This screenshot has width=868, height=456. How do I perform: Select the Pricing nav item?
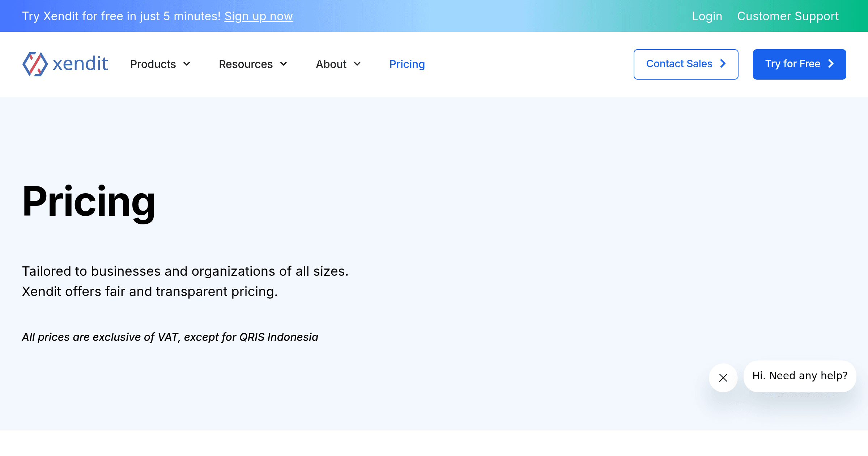point(407,64)
